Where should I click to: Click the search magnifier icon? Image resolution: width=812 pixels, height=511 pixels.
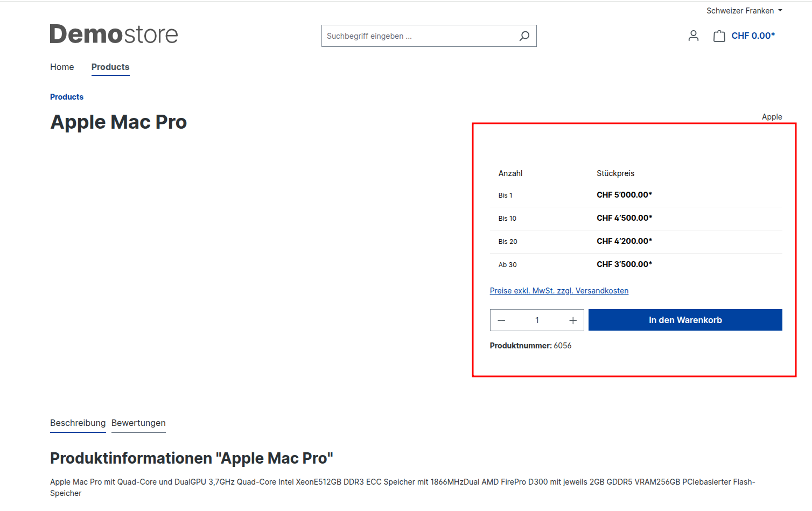(x=524, y=36)
